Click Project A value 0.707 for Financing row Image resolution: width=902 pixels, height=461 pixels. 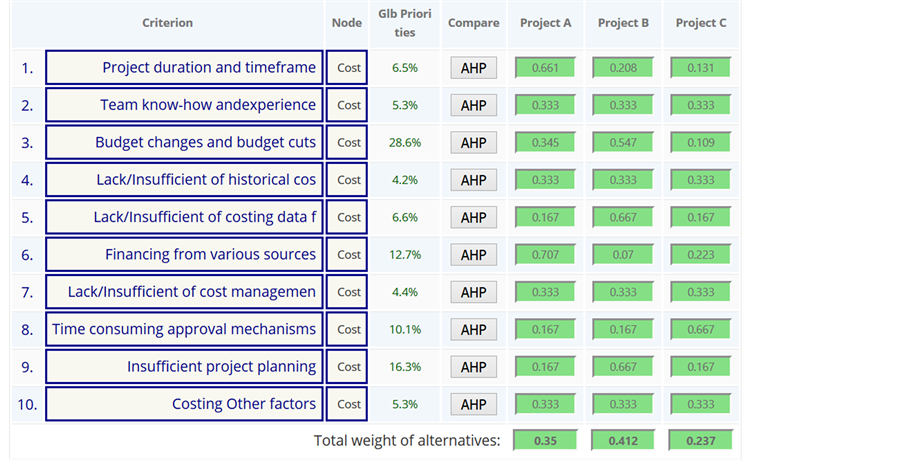545,255
